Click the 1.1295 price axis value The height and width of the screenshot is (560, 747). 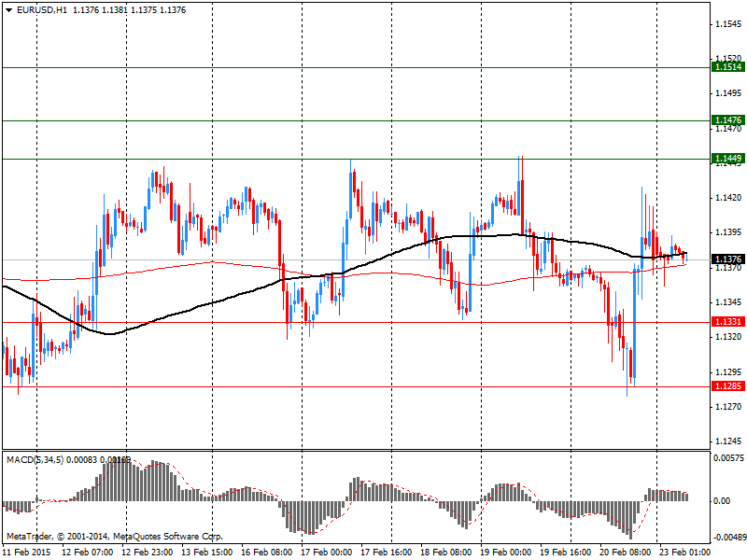pyautogui.click(x=729, y=371)
